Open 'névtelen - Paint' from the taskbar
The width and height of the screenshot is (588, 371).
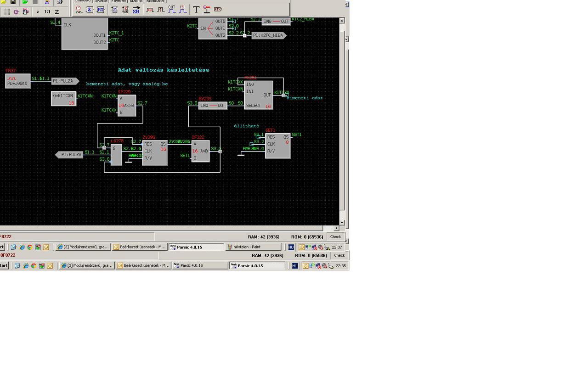tap(253, 247)
